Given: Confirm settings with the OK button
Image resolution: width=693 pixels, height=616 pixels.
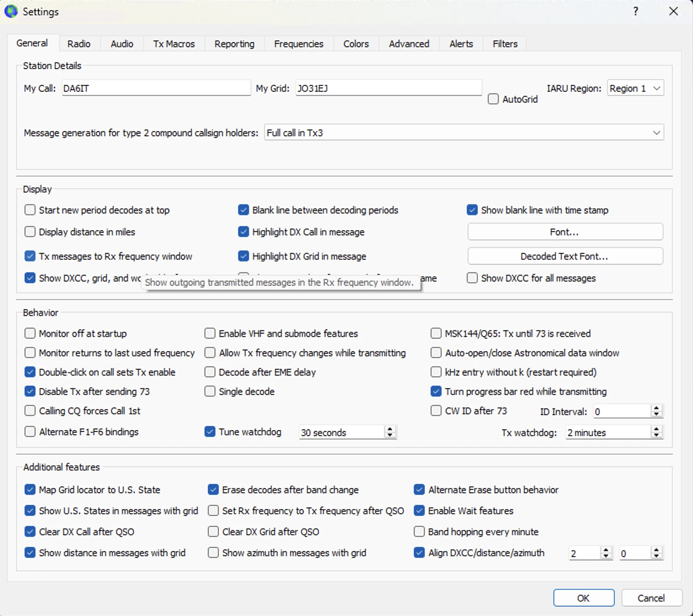Looking at the screenshot, I should click(x=584, y=598).
